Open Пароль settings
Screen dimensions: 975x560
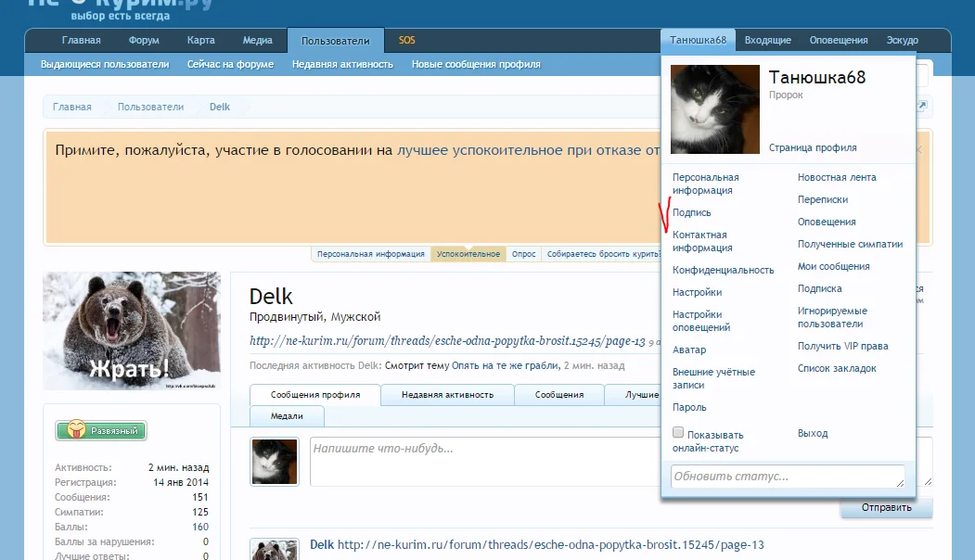coord(689,408)
